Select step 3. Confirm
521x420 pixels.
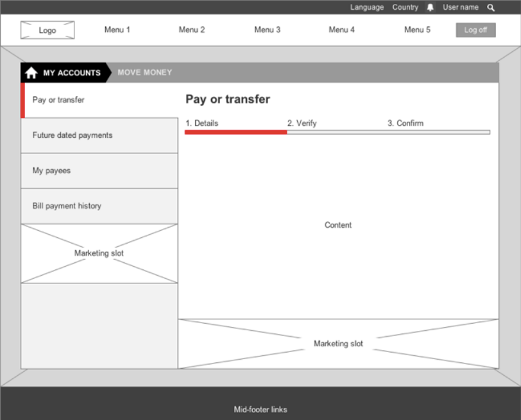pyautogui.click(x=406, y=123)
